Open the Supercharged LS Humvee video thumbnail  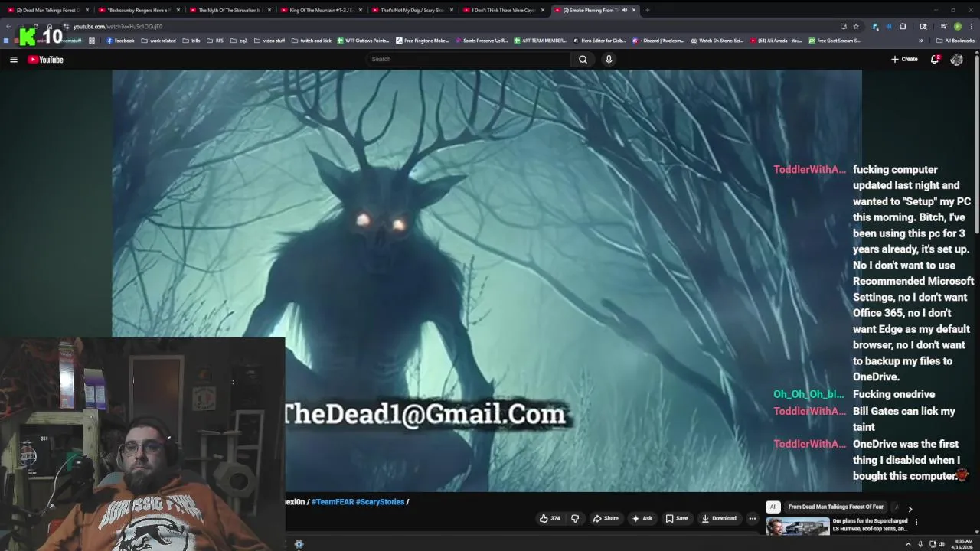point(797,527)
